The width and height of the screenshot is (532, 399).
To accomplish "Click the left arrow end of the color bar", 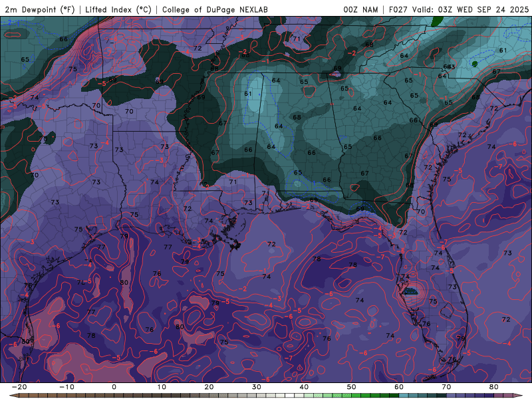I will coord(13,396).
